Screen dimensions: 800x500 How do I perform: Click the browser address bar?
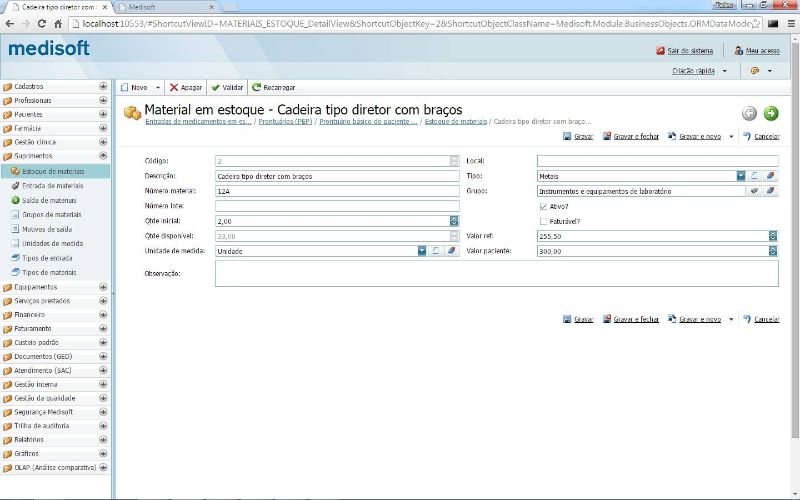(416, 23)
